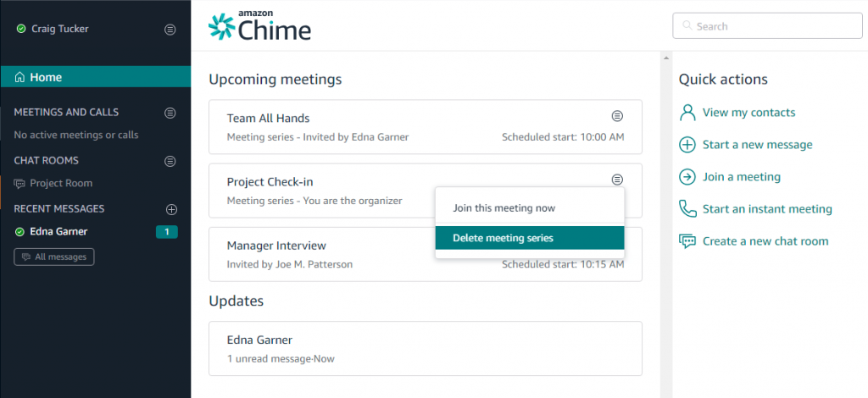Go to the Home tab in the sidebar
The image size is (868, 398).
coord(95,77)
